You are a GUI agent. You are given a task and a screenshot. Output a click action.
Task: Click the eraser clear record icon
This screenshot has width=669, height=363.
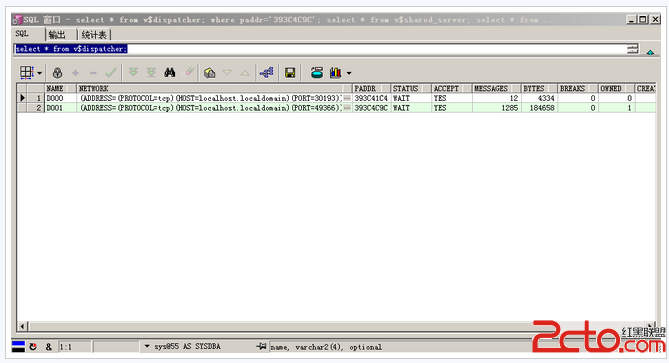[x=189, y=72]
